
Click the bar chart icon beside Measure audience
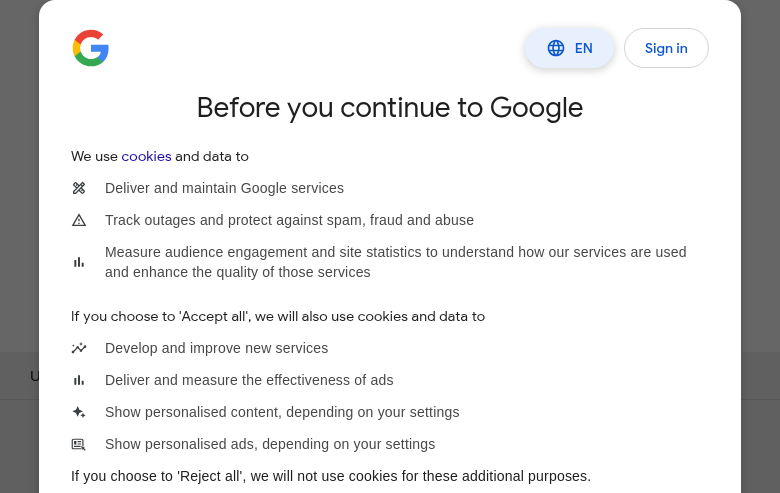tap(79, 262)
